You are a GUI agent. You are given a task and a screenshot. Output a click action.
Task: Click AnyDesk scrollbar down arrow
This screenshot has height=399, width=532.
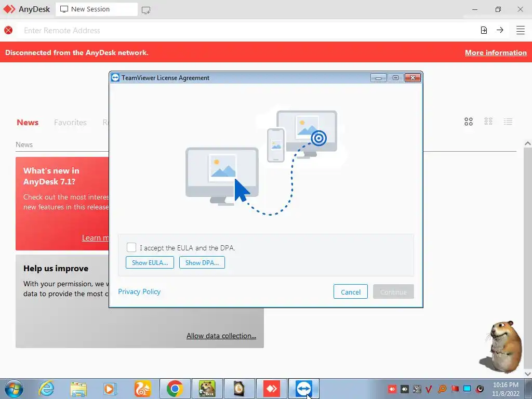click(x=528, y=374)
